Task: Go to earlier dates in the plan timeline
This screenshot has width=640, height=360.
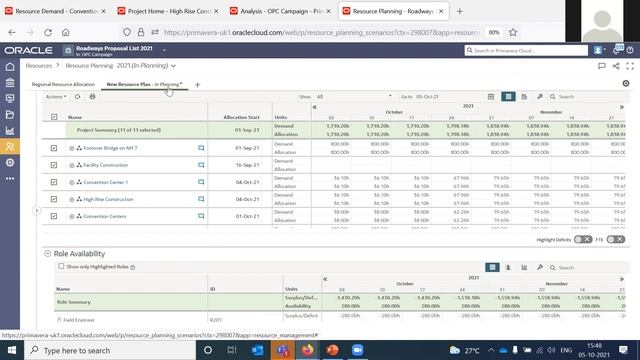Action: point(315,107)
